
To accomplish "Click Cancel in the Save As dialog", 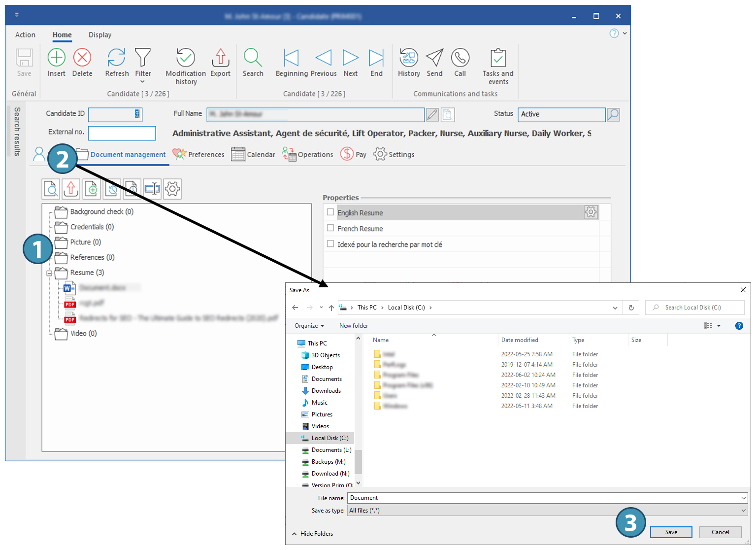I will 720,532.
